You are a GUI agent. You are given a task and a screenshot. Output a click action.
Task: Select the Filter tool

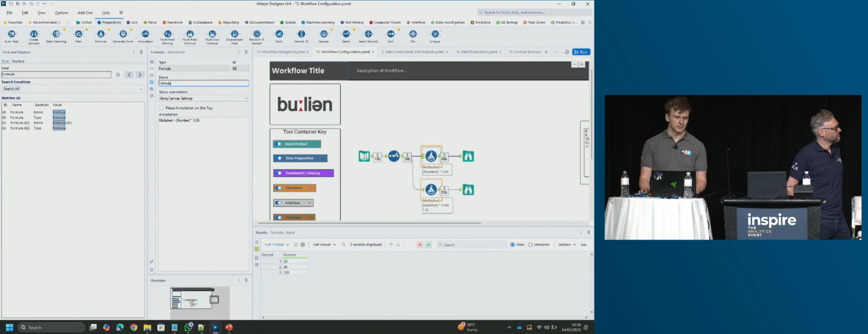[x=79, y=36]
